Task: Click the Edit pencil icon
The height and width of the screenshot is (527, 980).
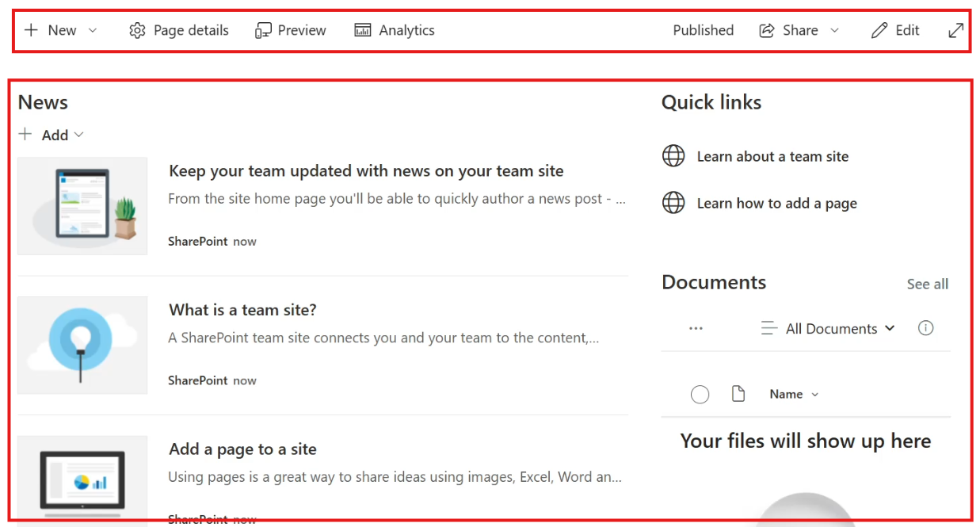Action: (x=879, y=30)
